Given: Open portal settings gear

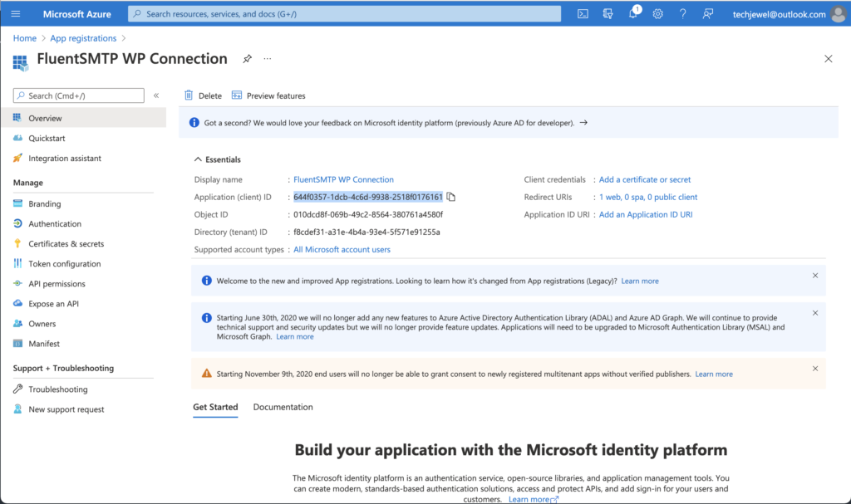Looking at the screenshot, I should tap(658, 14).
